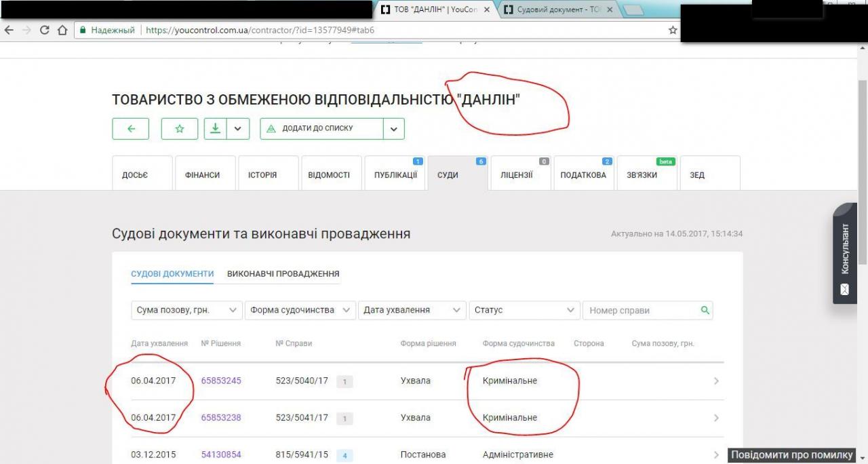Download company report with download icon

click(x=215, y=128)
